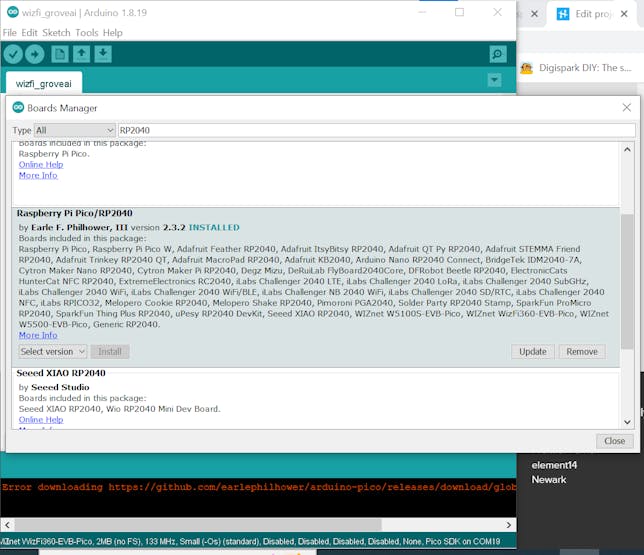The height and width of the screenshot is (555, 644).
Task: Open the Edit menu
Action: coord(29,33)
